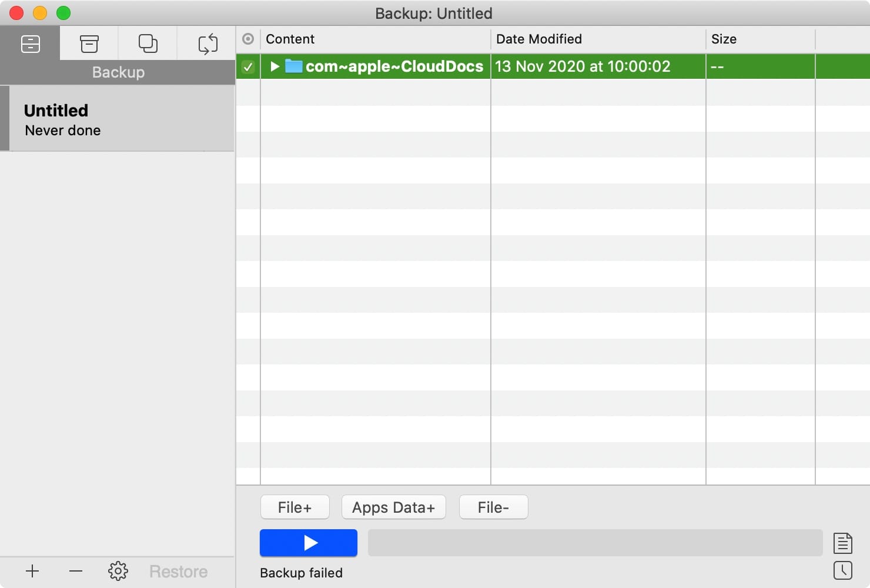This screenshot has width=870, height=588.
Task: Switch to the Backup projects view
Action: (x=30, y=43)
